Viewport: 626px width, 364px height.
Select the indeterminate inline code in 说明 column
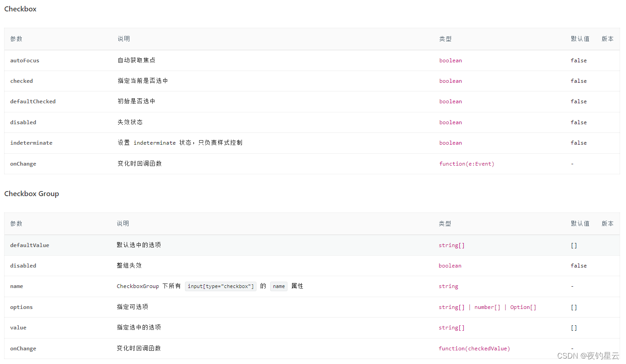tap(154, 142)
